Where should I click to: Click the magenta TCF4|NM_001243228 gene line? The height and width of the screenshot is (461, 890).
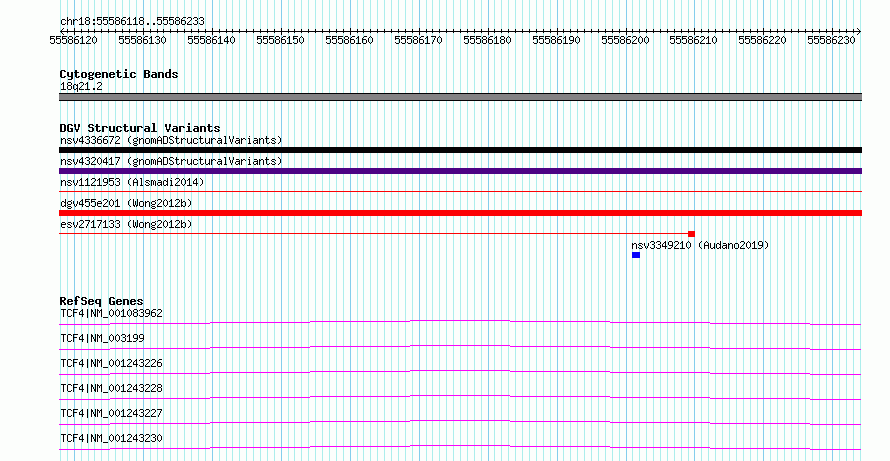(460, 397)
